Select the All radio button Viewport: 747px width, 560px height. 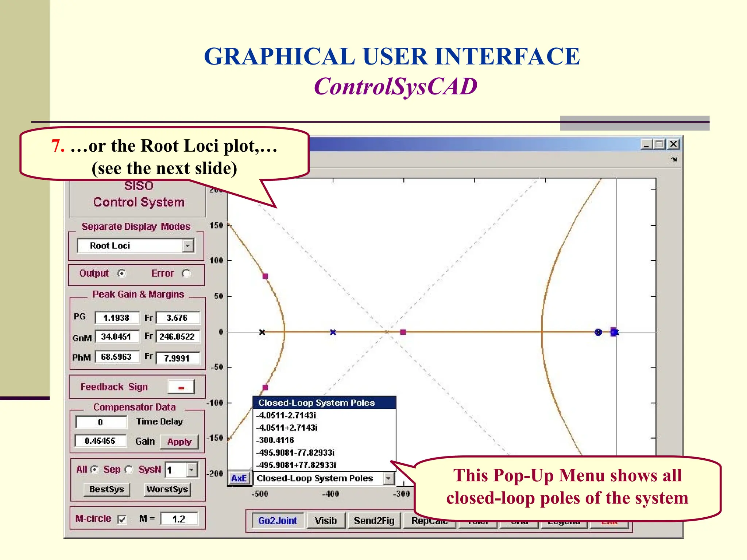coord(94,470)
